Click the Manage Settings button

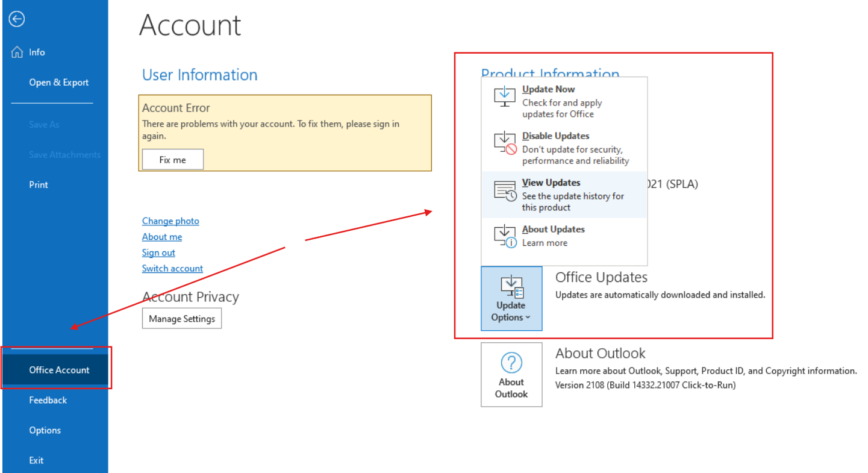[x=182, y=319]
